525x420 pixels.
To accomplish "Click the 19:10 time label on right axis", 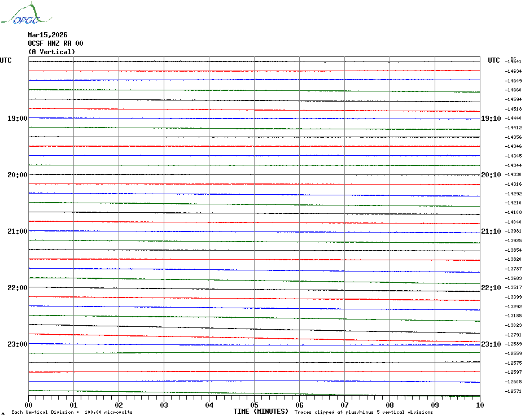I will [491, 119].
